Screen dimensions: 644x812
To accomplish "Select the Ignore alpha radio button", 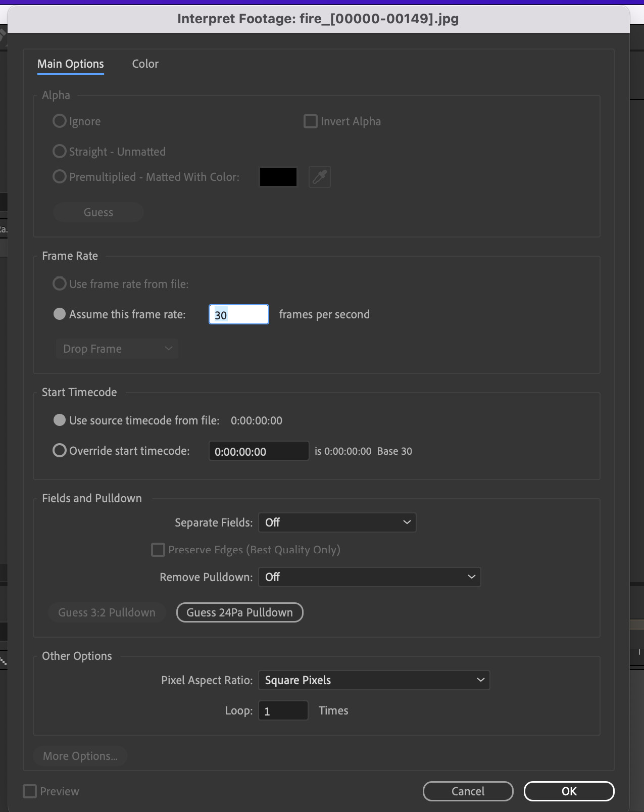I will [60, 121].
